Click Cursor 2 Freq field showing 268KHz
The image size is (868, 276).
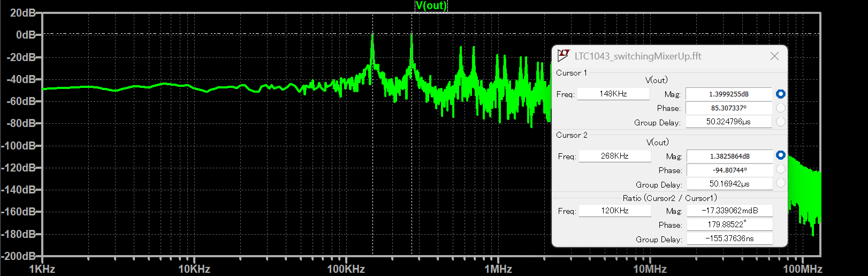pos(614,156)
